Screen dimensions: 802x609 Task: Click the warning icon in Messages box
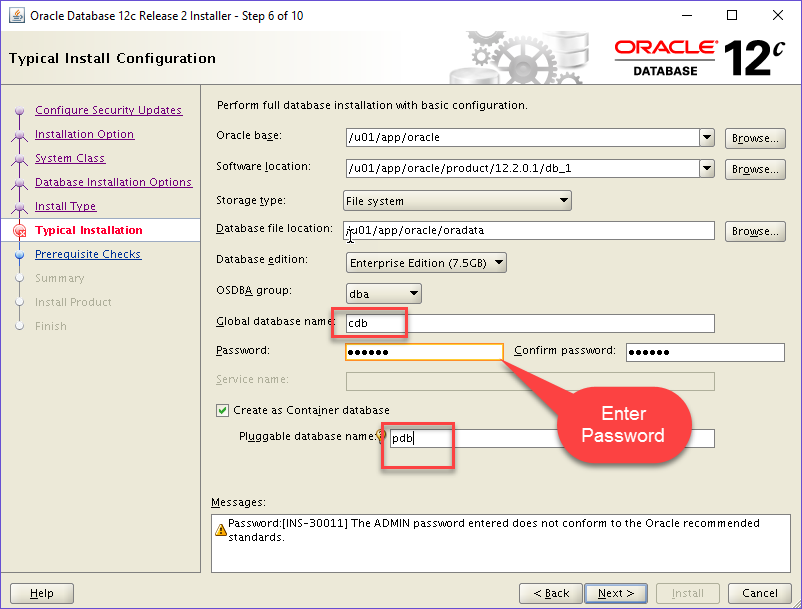click(x=221, y=530)
